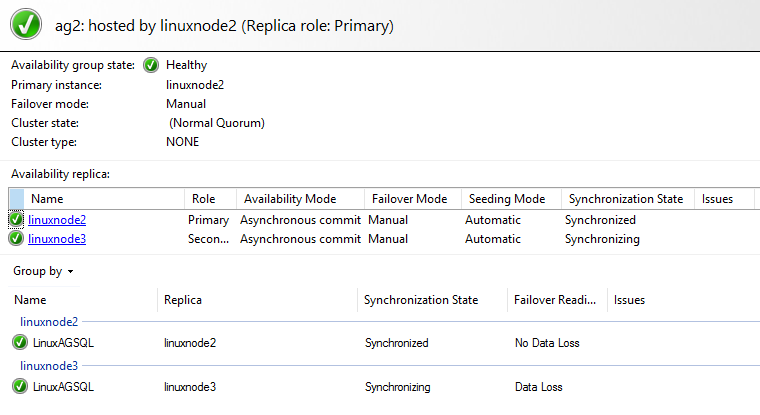Sort by the replica Failover Mode column
The image size is (760, 415).
point(408,199)
